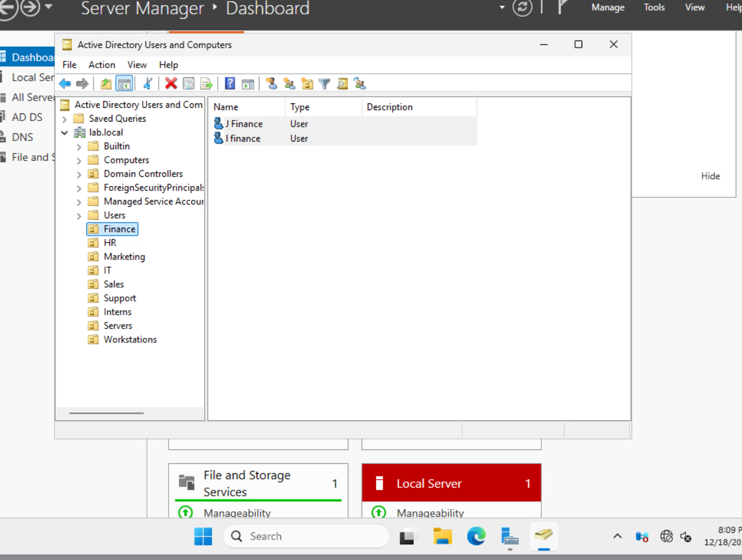This screenshot has width=742, height=560.
Task: Click the Find objects magnifier icon
Action: pyautogui.click(x=342, y=83)
